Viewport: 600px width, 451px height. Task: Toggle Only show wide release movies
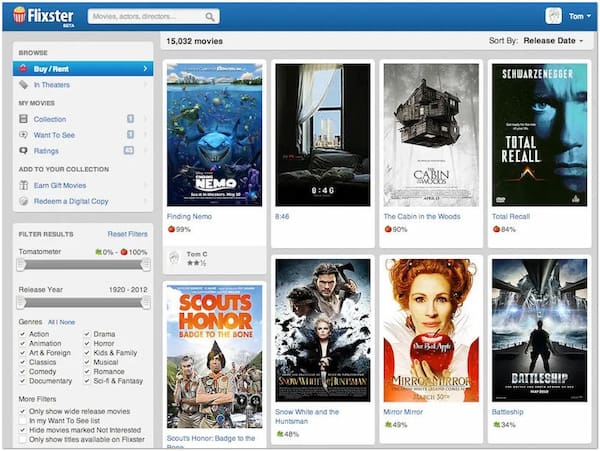(x=23, y=411)
